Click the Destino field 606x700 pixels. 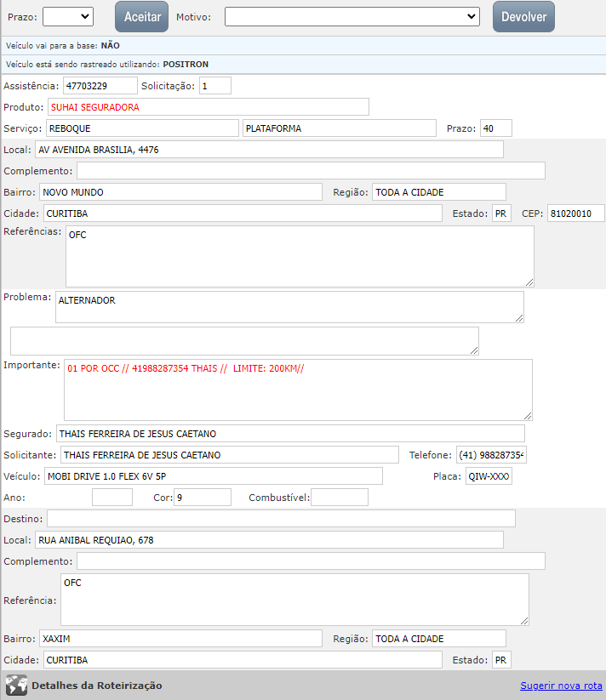(282, 519)
